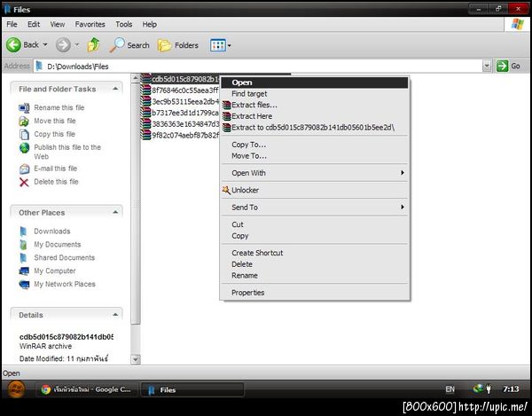Image resolution: width=532 pixels, height=416 pixels.
Task: Click the archive icon of 8f76846c0c55aea3ff
Action: click(146, 90)
